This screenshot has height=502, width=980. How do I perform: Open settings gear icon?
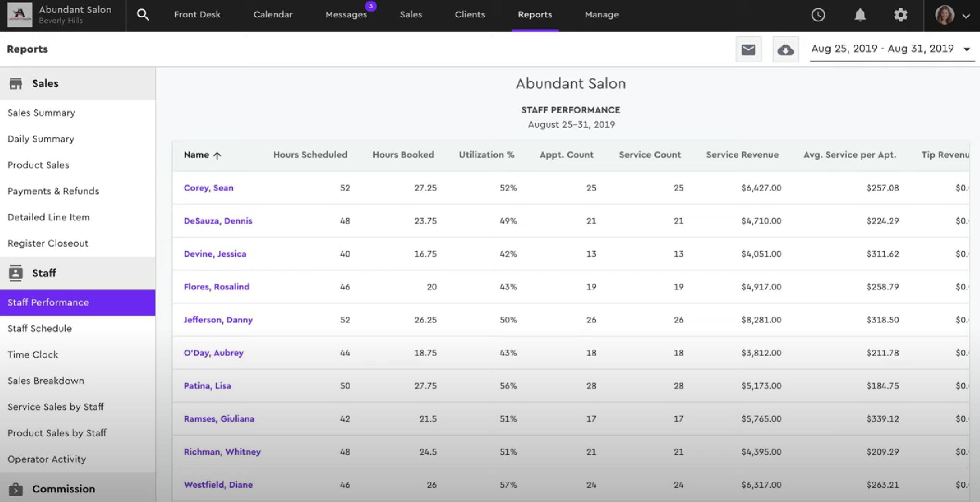[x=901, y=15]
